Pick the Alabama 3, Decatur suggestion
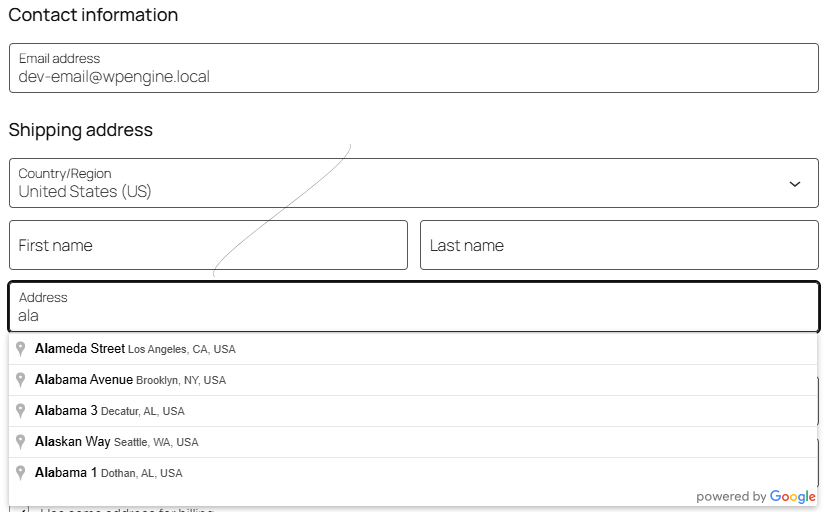 (110, 411)
